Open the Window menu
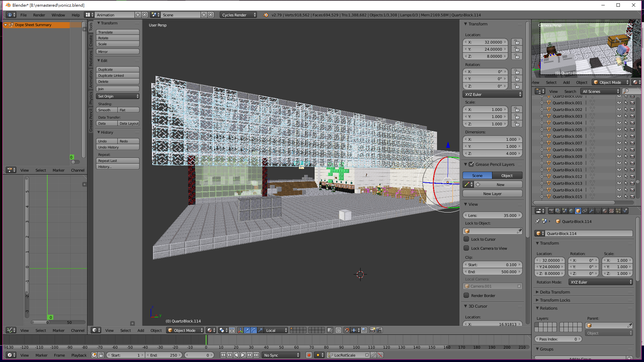 point(58,15)
